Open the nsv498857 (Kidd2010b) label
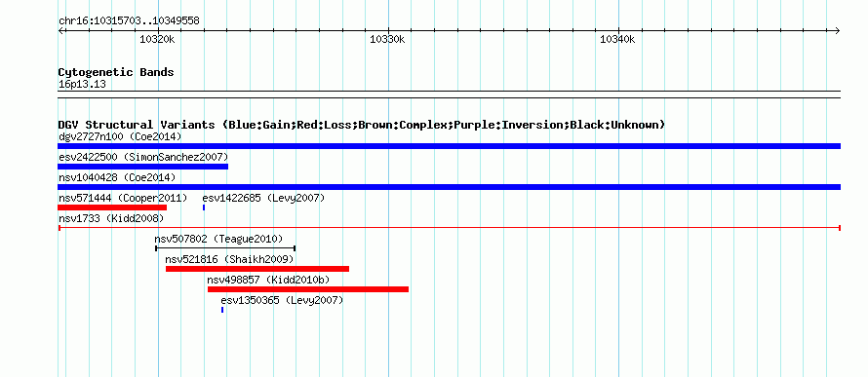Screen dimensions: 868x377 pos(268,280)
